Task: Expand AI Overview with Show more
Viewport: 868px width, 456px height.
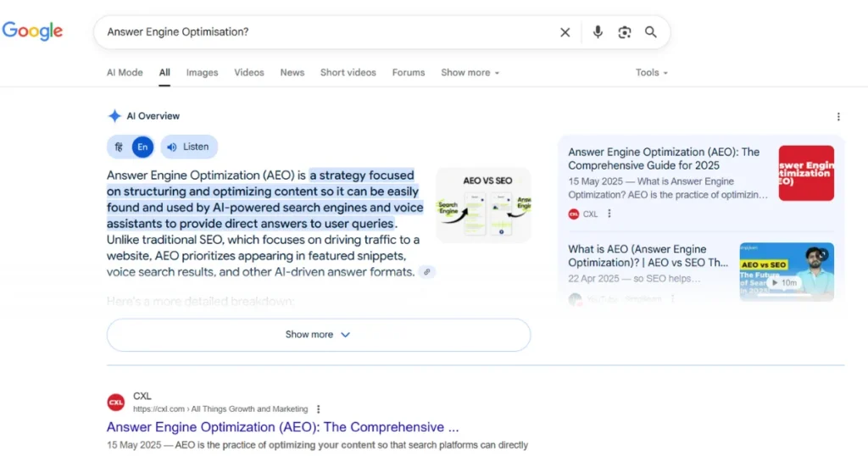Action: pos(319,334)
